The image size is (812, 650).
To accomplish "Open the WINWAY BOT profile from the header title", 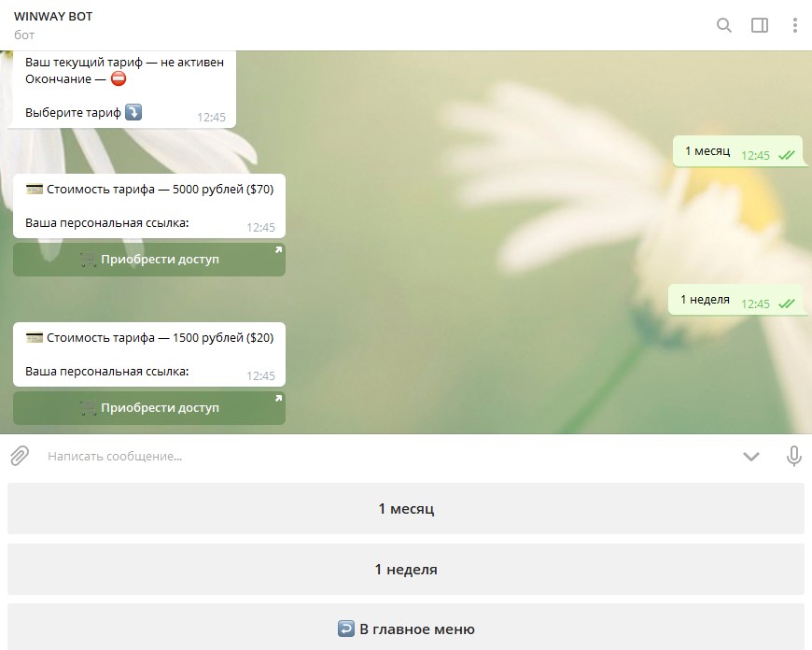I will [53, 17].
